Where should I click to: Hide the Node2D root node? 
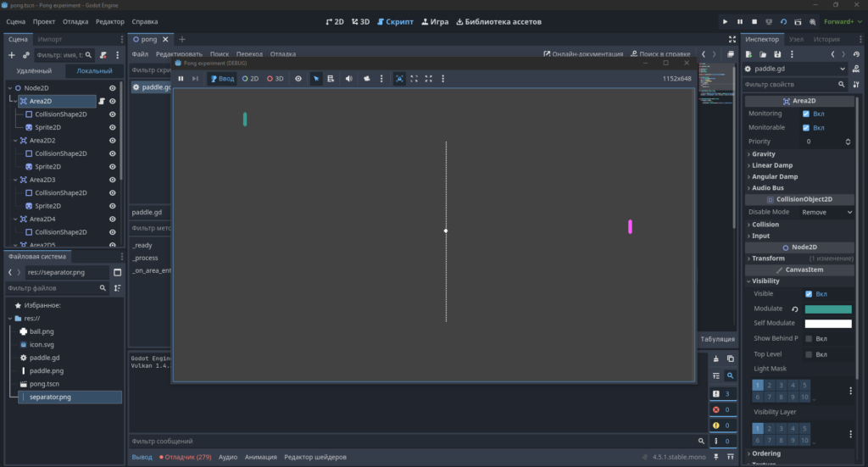[113, 88]
